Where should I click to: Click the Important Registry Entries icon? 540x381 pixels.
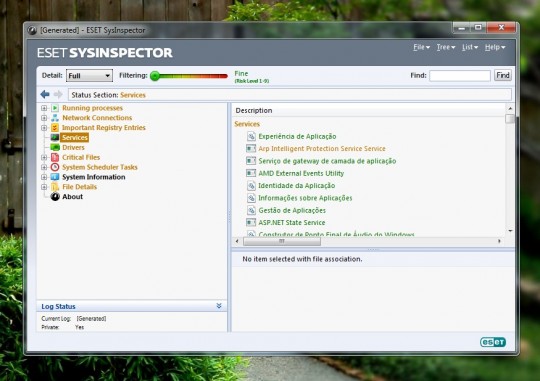pyautogui.click(x=55, y=127)
